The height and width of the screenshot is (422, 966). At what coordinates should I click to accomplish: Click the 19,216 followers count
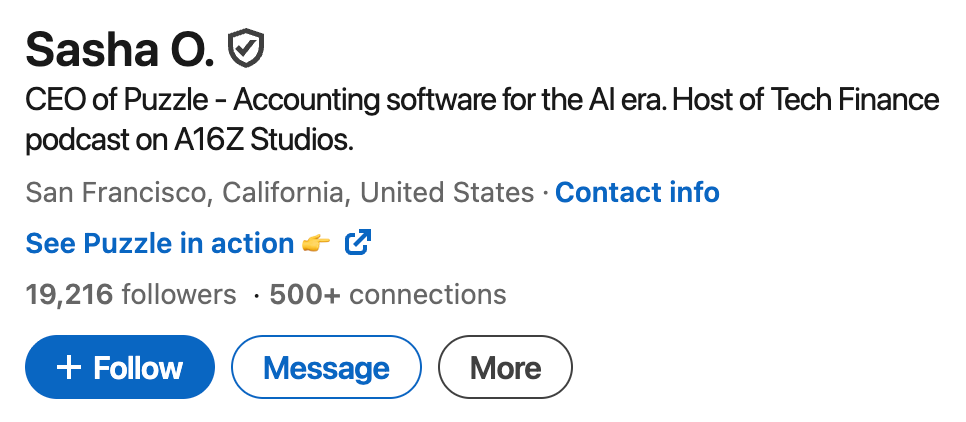tap(130, 295)
